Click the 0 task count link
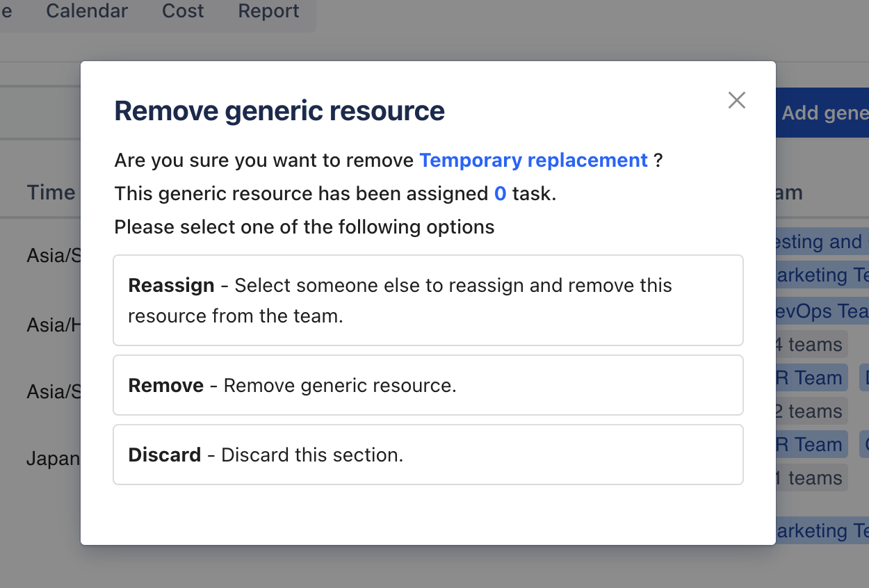The width and height of the screenshot is (869, 588). [x=500, y=194]
